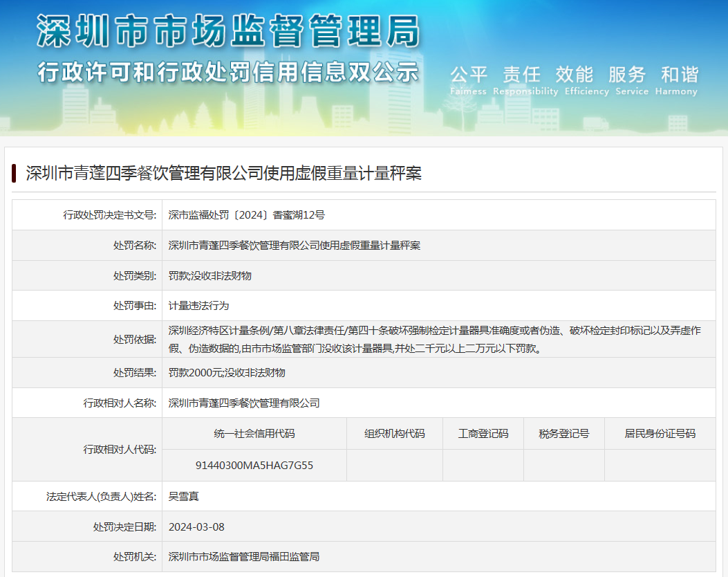Click penalty authority 深圳市市场监督管理局福田监管局
This screenshot has width=728, height=577.
(243, 556)
